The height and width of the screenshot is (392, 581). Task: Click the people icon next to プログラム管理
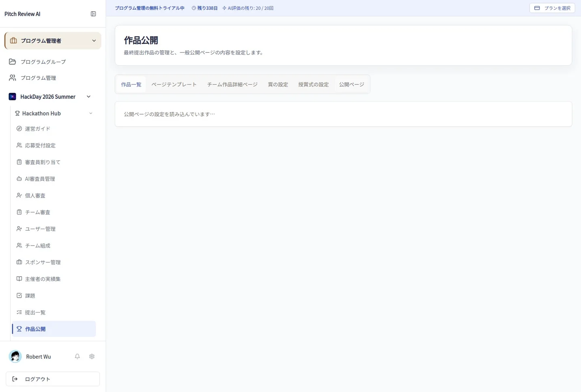[13, 78]
